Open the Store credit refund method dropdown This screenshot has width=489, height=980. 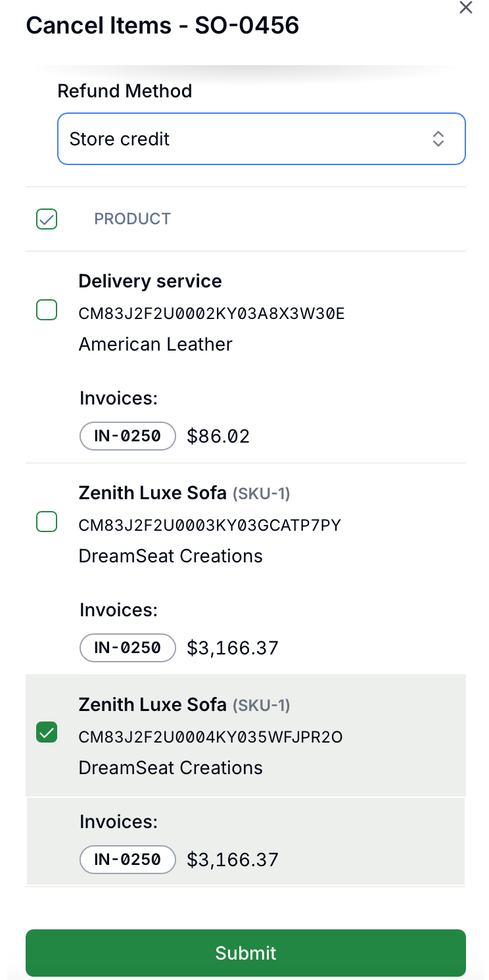[262, 139]
